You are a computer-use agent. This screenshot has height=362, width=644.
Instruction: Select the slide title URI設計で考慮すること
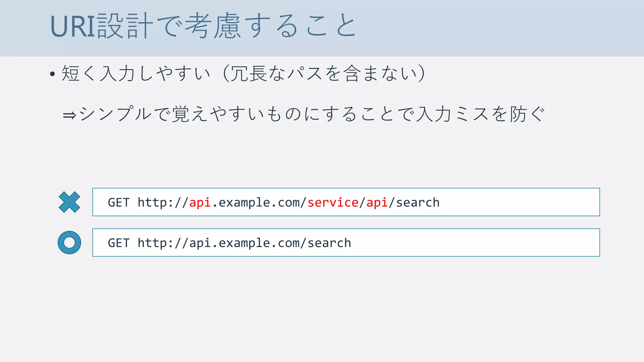203,26
